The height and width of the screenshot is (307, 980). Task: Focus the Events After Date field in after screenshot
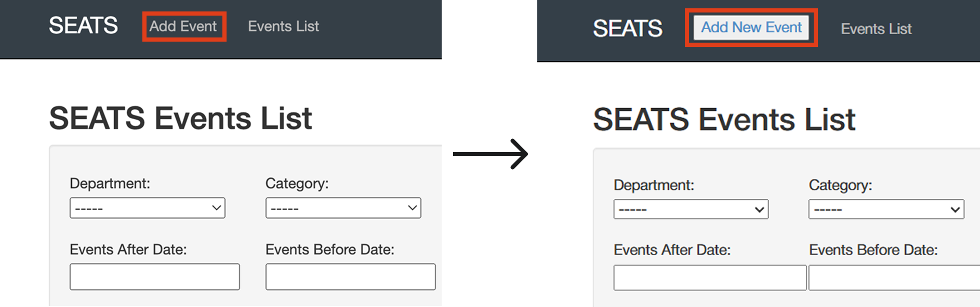[709, 278]
